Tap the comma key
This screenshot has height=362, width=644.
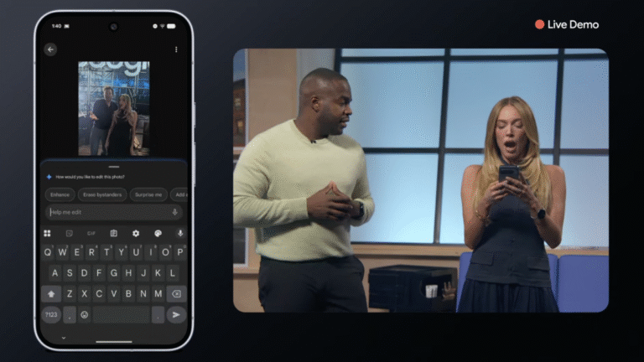click(70, 315)
